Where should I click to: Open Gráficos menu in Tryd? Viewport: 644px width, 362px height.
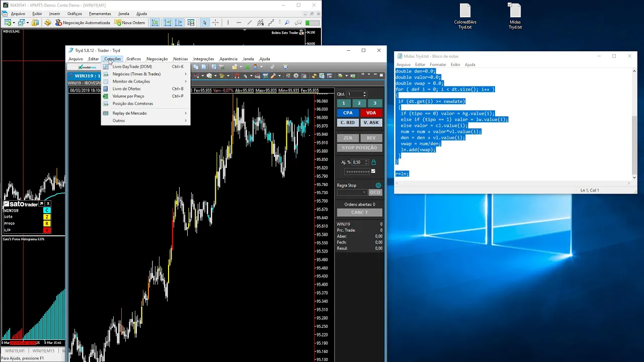click(x=133, y=59)
